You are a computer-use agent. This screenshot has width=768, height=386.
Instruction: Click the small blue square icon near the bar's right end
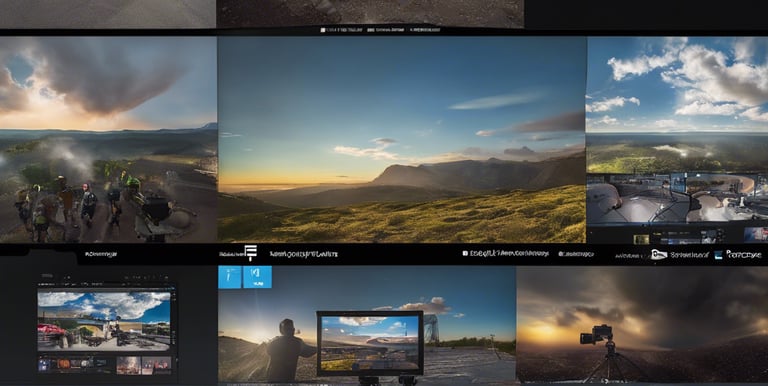719,255
